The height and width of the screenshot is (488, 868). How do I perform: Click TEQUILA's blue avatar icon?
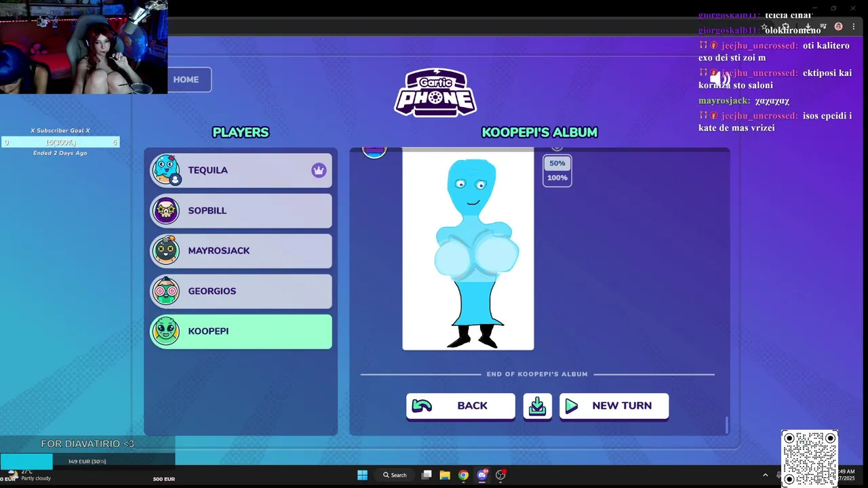coord(166,170)
